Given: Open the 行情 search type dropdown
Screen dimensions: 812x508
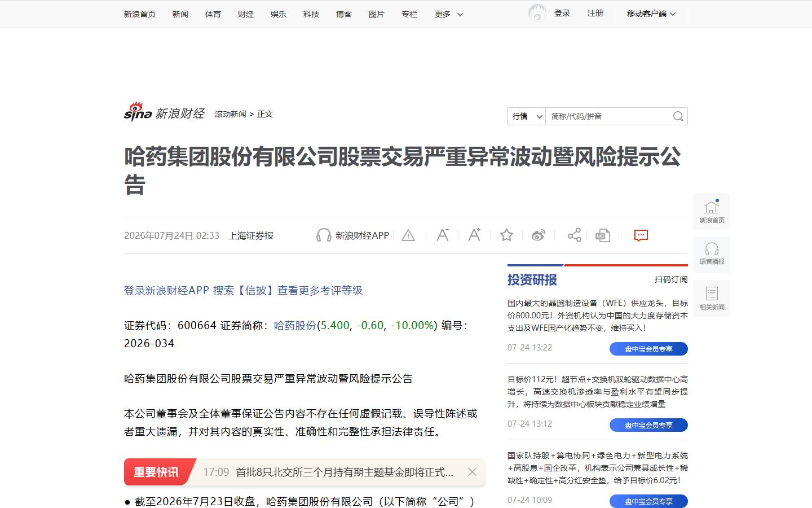Looking at the screenshot, I should click(x=527, y=116).
